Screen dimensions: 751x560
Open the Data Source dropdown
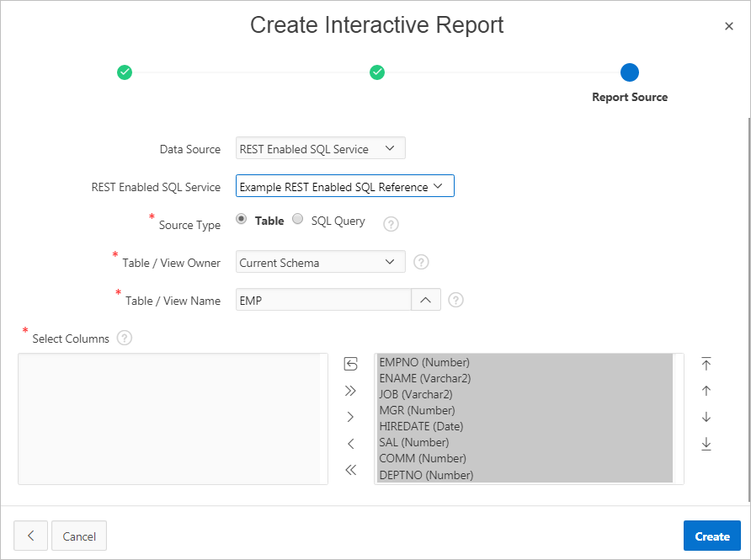coord(320,148)
